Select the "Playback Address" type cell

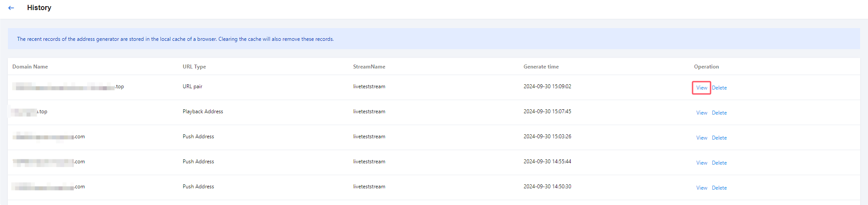click(x=203, y=111)
